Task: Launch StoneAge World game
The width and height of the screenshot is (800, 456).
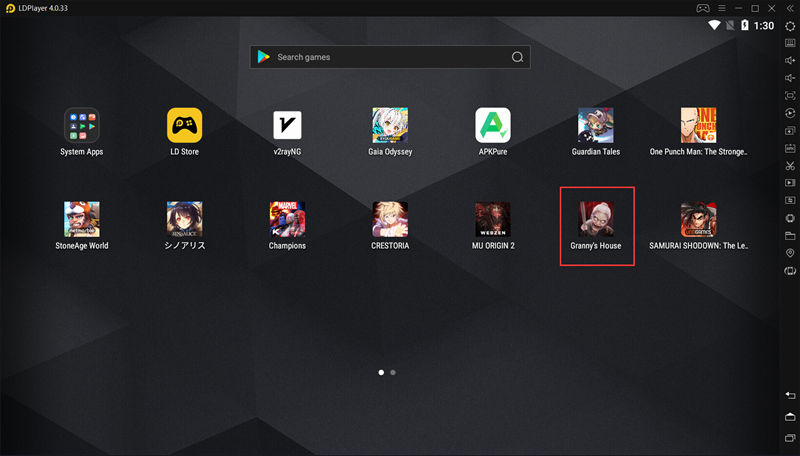Action: tap(82, 219)
